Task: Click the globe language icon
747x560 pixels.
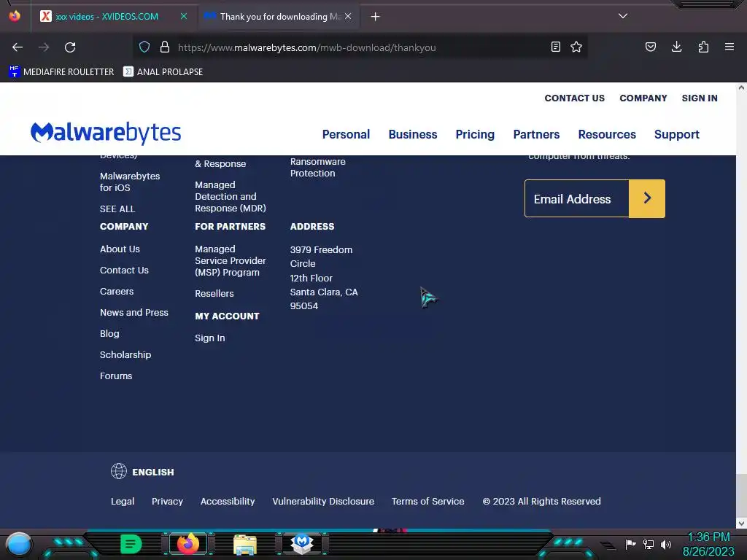Action: (119, 472)
